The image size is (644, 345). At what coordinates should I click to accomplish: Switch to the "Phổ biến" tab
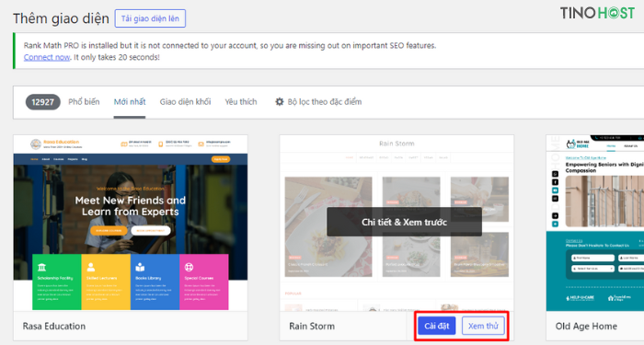point(84,102)
